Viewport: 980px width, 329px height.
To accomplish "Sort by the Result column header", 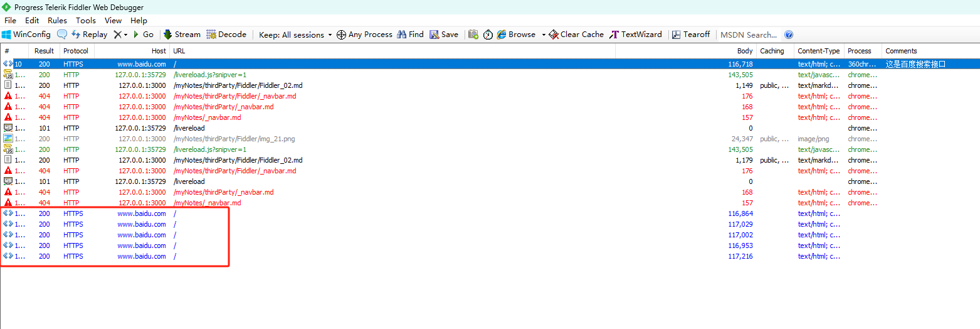I will (45, 51).
